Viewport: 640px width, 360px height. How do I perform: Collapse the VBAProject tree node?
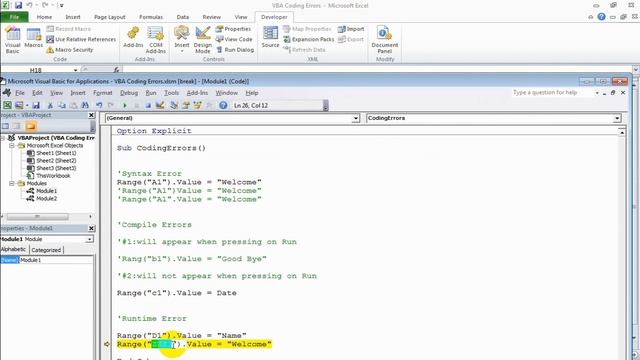[3, 138]
